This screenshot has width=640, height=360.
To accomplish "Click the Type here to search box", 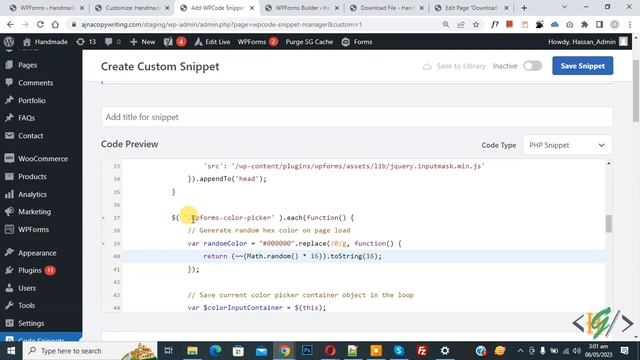I will point(90,351).
